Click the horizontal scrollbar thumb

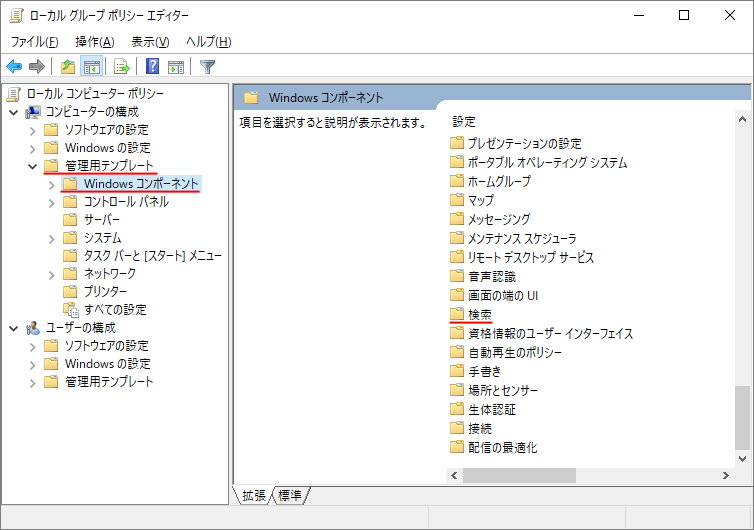519,476
